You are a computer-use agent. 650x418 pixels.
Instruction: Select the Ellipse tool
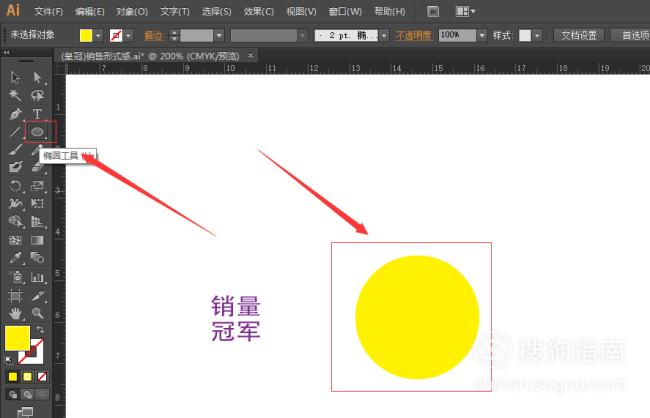37,132
